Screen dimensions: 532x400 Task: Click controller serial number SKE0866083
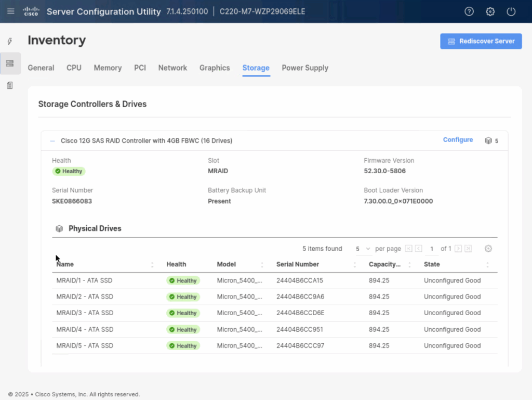click(72, 201)
